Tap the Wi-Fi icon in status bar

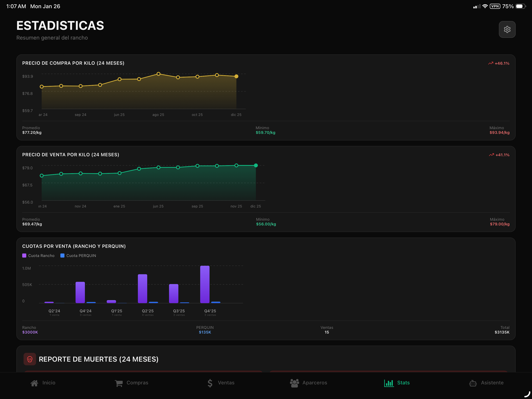[x=485, y=6]
